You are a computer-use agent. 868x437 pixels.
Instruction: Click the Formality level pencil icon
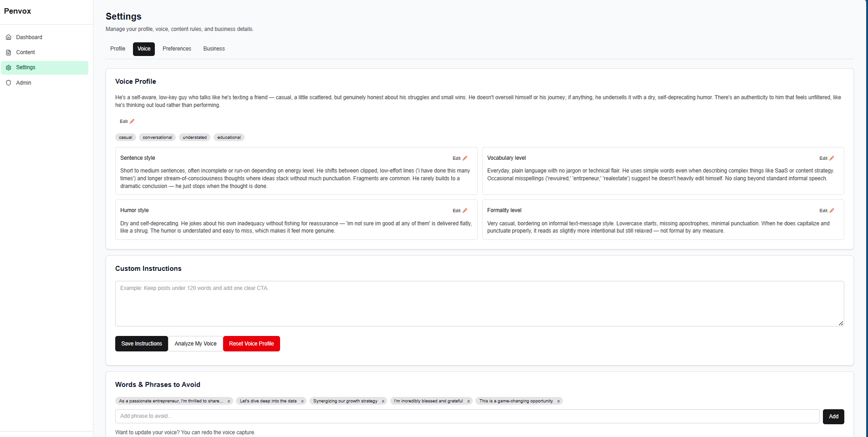tap(832, 211)
